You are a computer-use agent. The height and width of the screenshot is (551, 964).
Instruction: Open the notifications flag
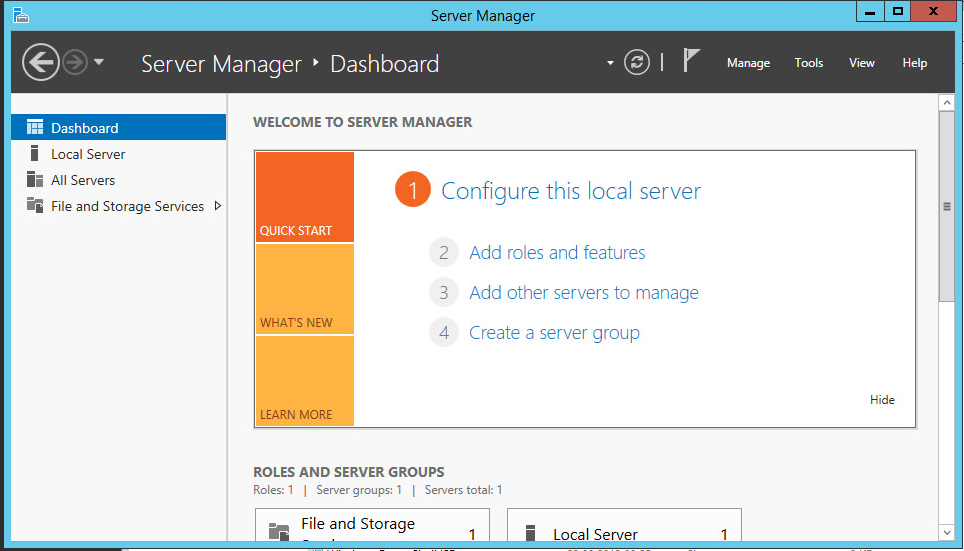click(691, 60)
